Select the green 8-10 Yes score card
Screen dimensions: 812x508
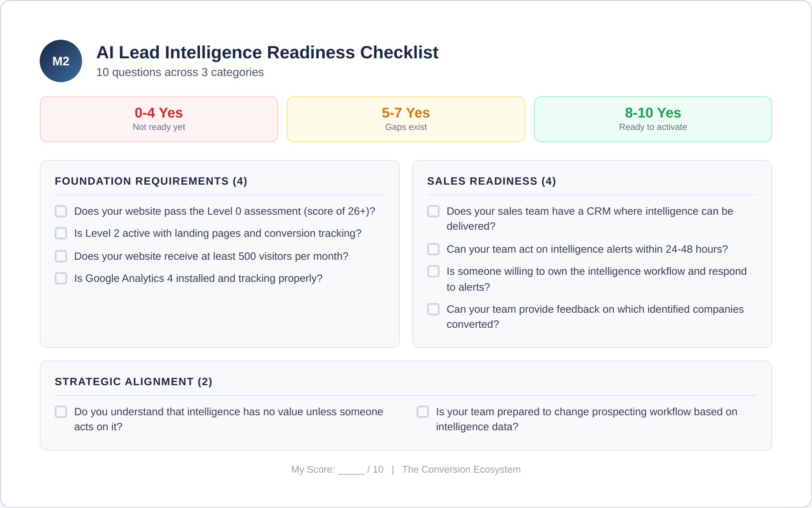(653, 119)
